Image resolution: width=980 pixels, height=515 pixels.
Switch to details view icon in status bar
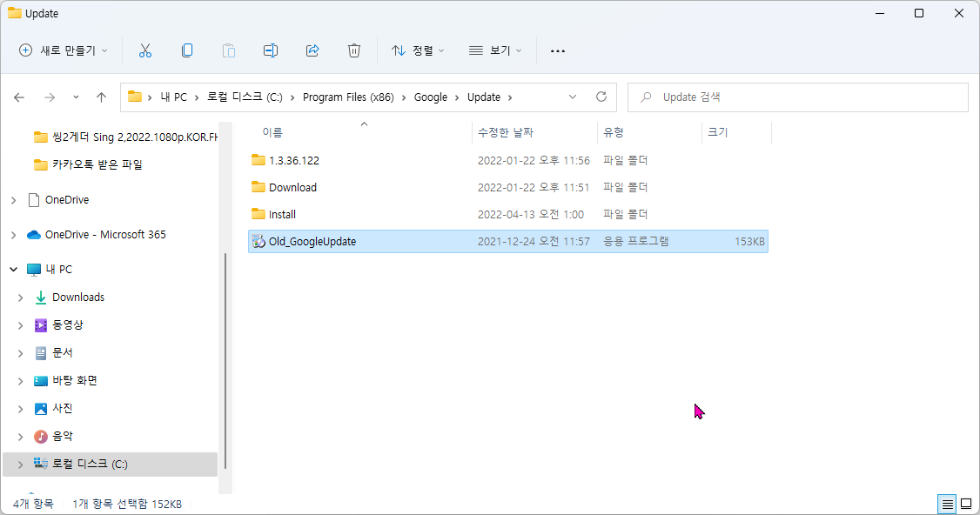[948, 504]
